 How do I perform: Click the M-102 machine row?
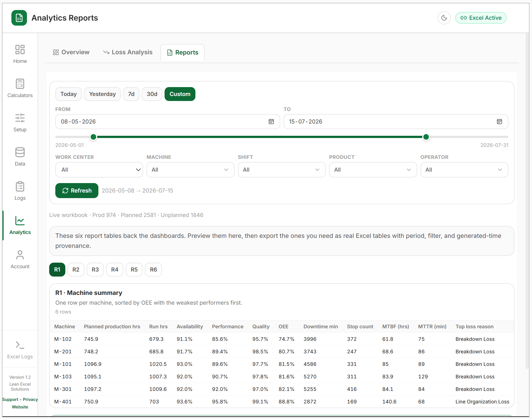(x=282, y=339)
